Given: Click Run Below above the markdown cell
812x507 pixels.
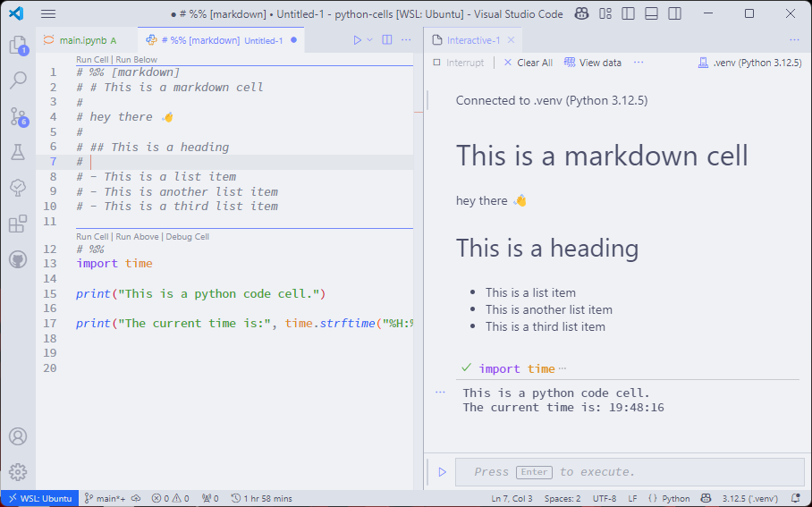Looking at the screenshot, I should pos(136,60).
